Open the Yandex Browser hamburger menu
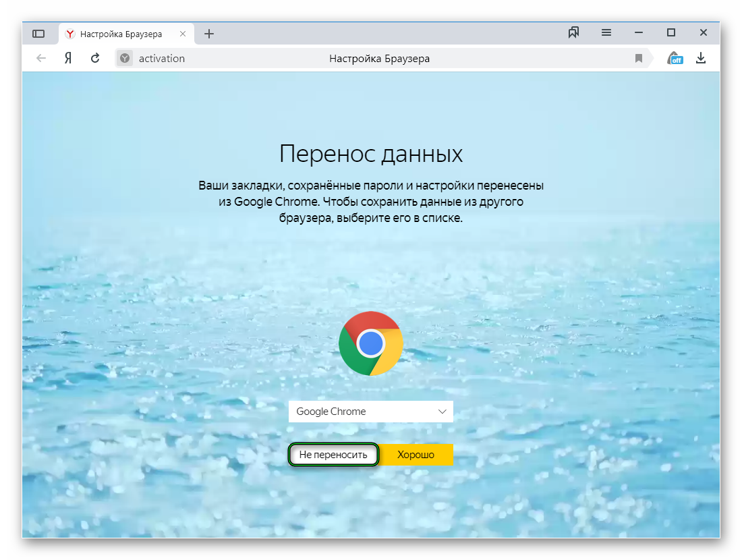 pyautogui.click(x=606, y=32)
